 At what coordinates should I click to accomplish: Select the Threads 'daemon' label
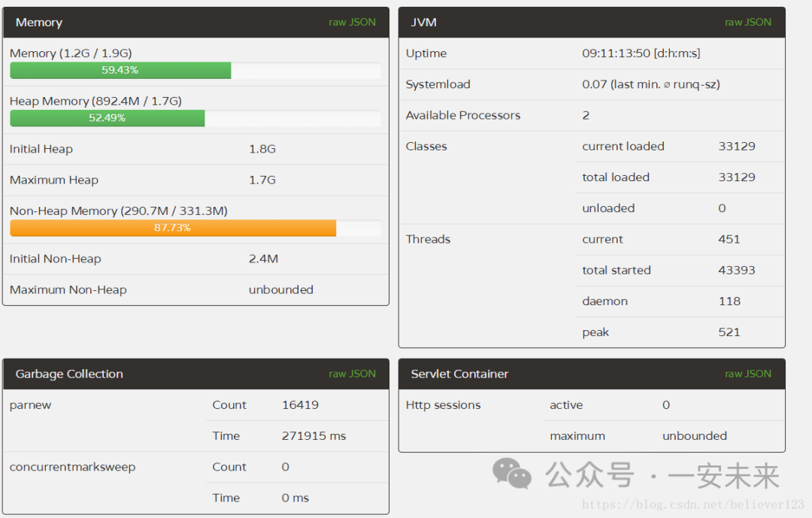[x=604, y=301]
